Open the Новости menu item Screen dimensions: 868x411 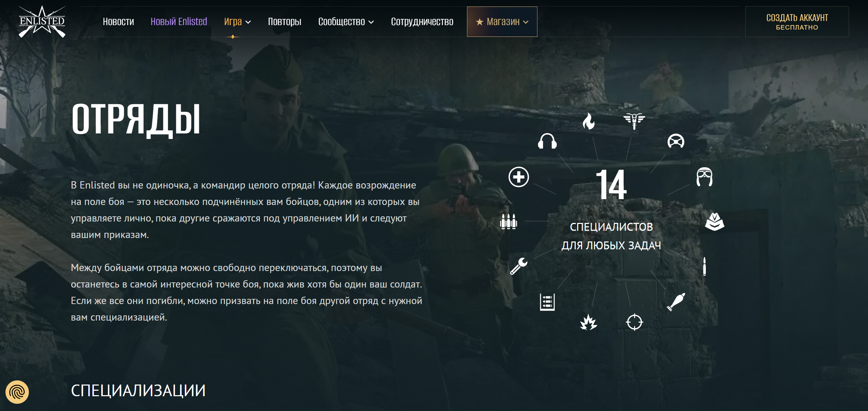click(118, 22)
